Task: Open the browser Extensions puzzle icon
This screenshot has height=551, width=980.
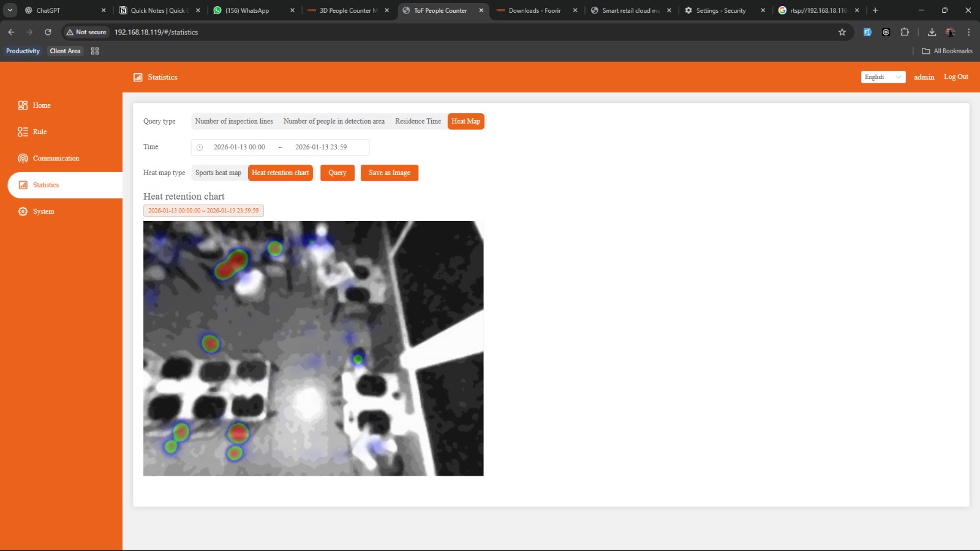Action: (x=905, y=32)
